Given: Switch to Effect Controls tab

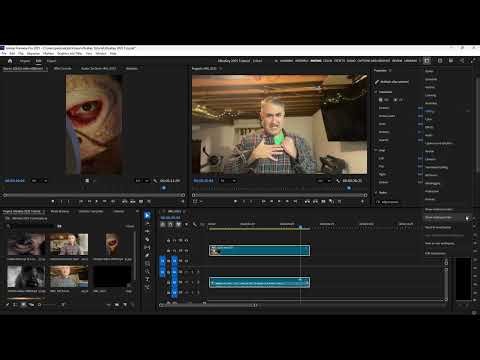Looking at the screenshot, I should tap(63, 68).
